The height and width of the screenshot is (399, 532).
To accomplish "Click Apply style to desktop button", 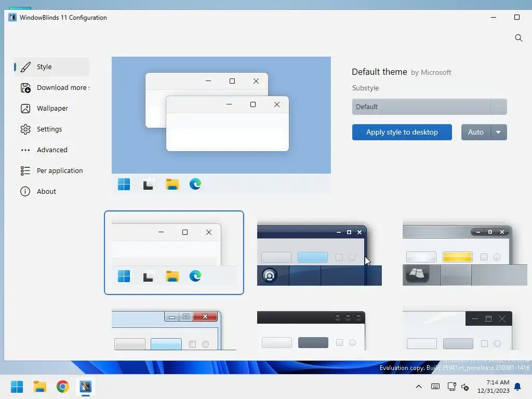I will point(402,132).
